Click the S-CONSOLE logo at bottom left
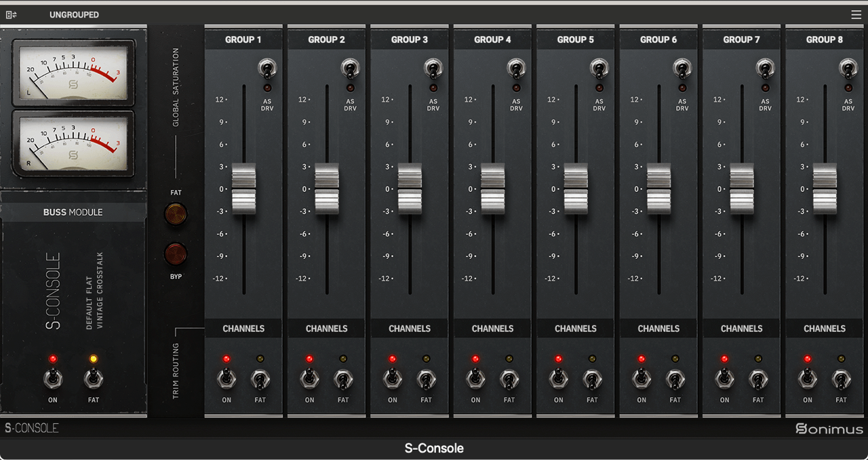 click(x=31, y=428)
